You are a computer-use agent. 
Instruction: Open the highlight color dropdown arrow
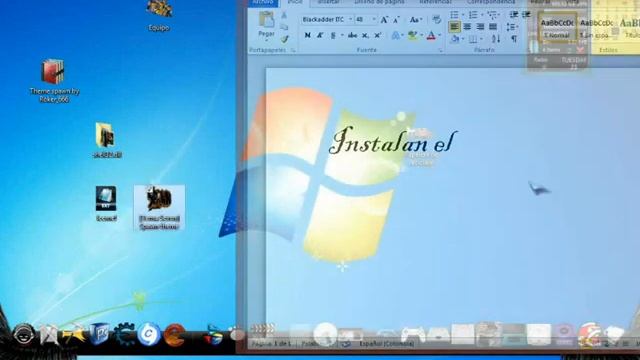click(421, 36)
